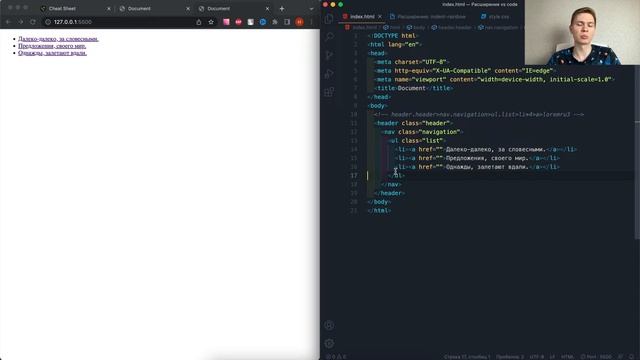This screenshot has width=640, height=360.
Task: Click the site info icon in address bar
Action: [48, 22]
